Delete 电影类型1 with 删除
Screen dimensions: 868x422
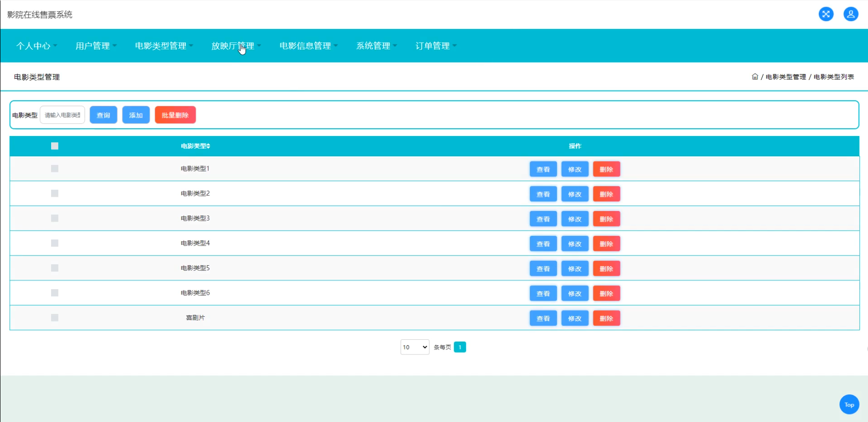click(607, 169)
